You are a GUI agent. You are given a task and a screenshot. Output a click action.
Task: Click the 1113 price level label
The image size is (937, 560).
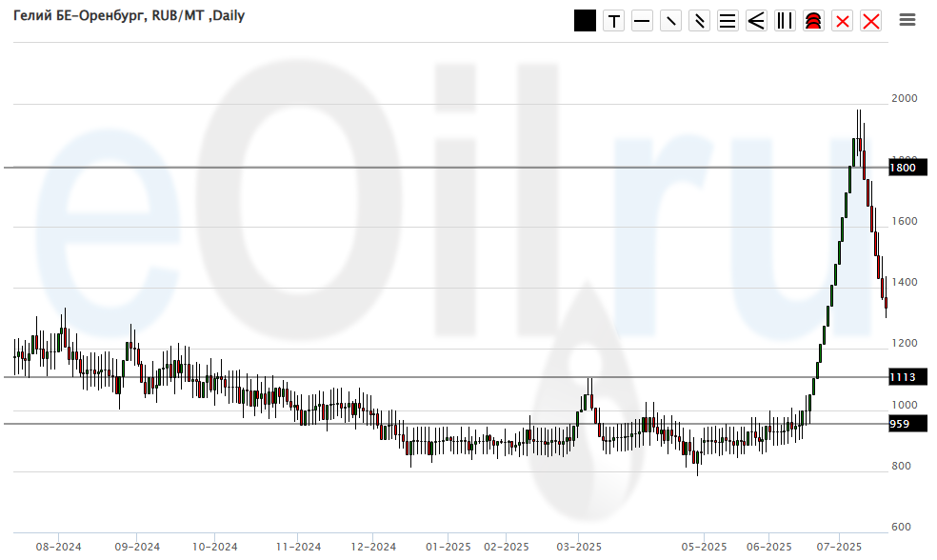[x=905, y=377]
